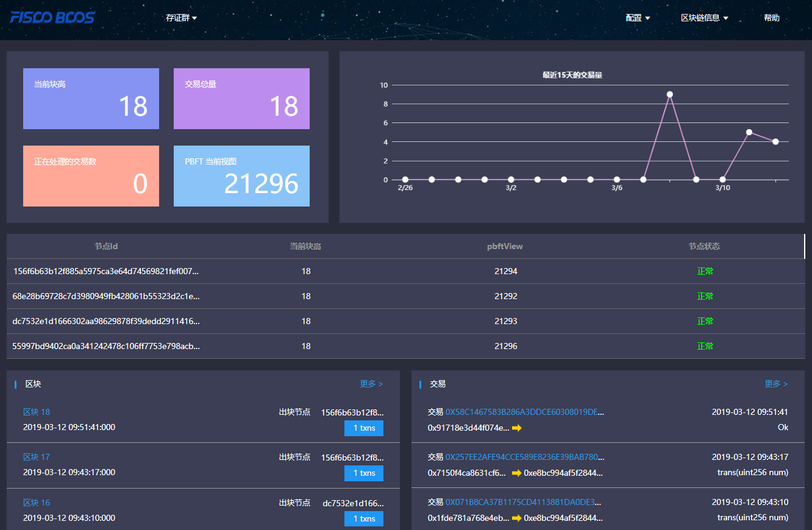The image size is (812, 530).
Task: Open the 存证群 group dropdown
Action: pos(181,18)
